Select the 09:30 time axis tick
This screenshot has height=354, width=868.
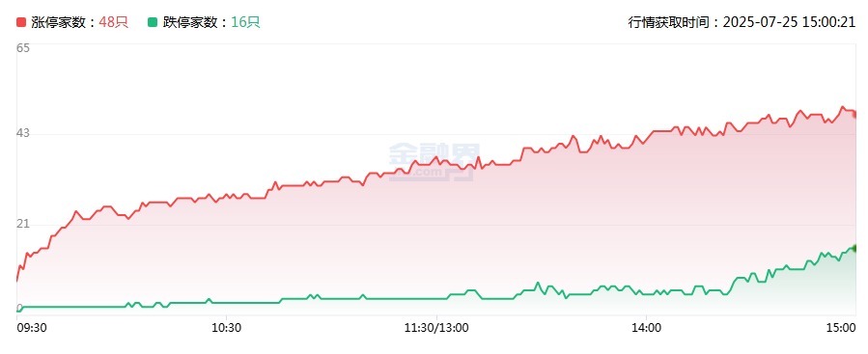click(32, 327)
